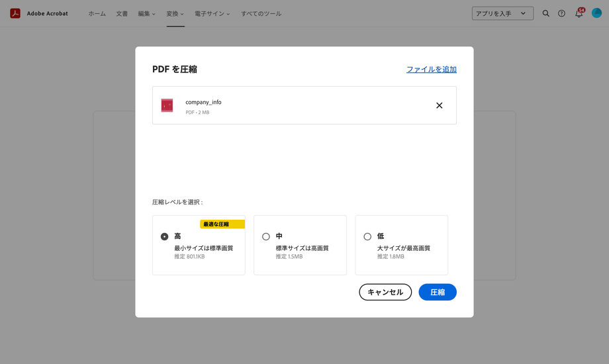Select 高 compression level radio button
This screenshot has width=609, height=364.
165,236
